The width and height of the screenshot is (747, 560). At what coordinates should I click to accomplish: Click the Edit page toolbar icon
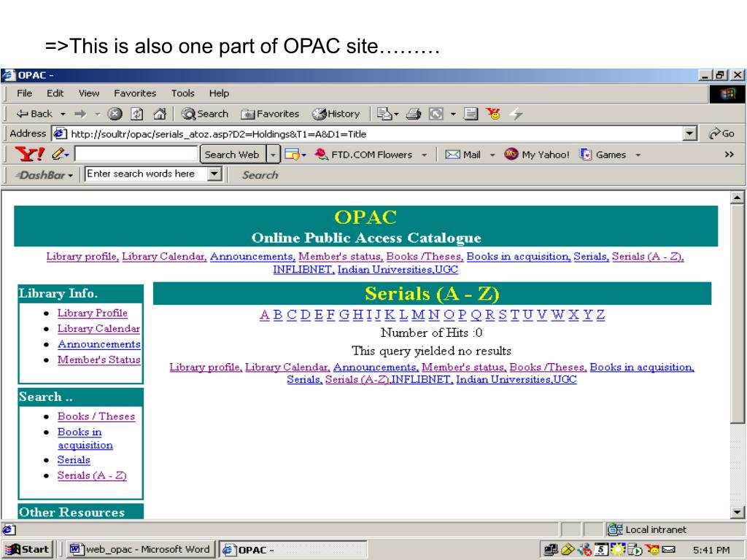pos(436,114)
